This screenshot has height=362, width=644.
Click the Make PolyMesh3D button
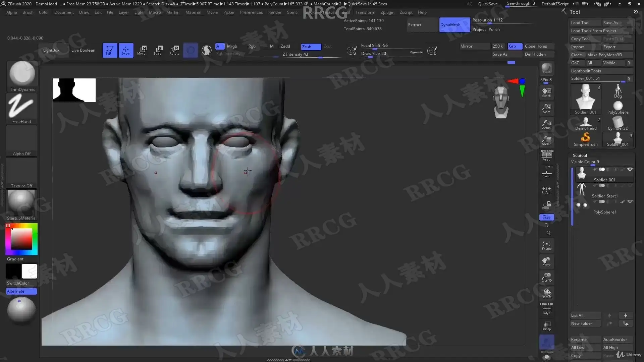[x=604, y=55]
